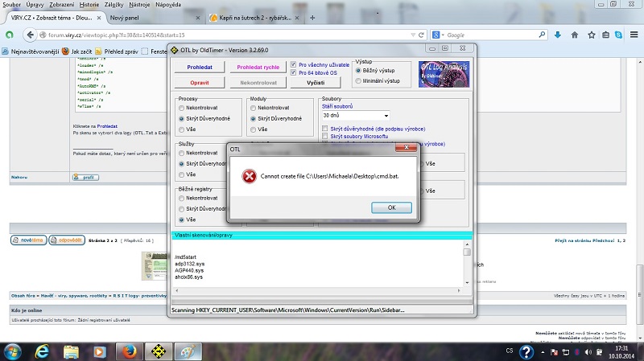Open a new tab with the plus icon
The image size is (644, 361).
(312, 18)
